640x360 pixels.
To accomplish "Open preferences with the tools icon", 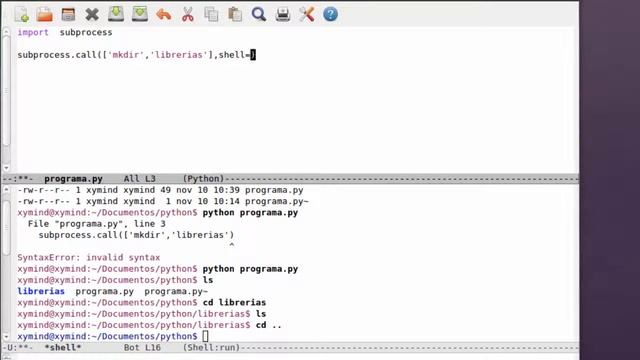I will point(307,14).
